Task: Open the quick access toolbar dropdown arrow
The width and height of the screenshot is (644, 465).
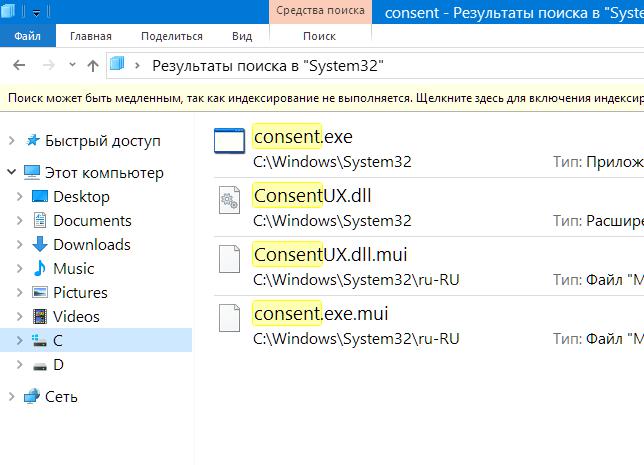Action: tap(36, 13)
